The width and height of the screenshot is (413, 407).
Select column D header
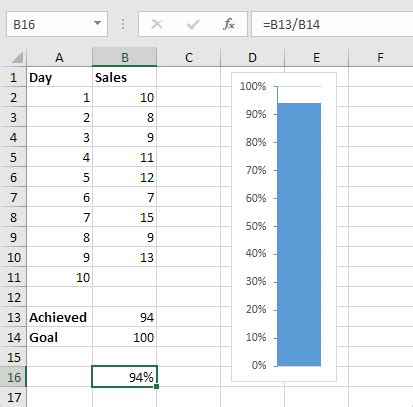point(252,57)
